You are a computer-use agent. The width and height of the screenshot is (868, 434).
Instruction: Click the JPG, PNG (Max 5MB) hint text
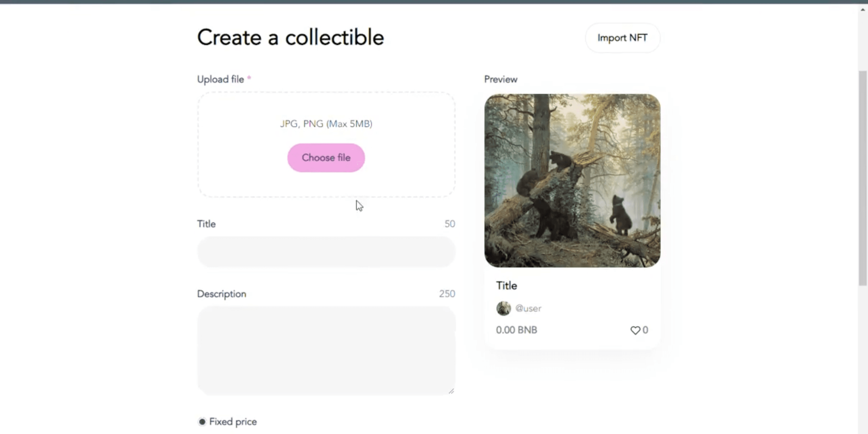pos(326,124)
